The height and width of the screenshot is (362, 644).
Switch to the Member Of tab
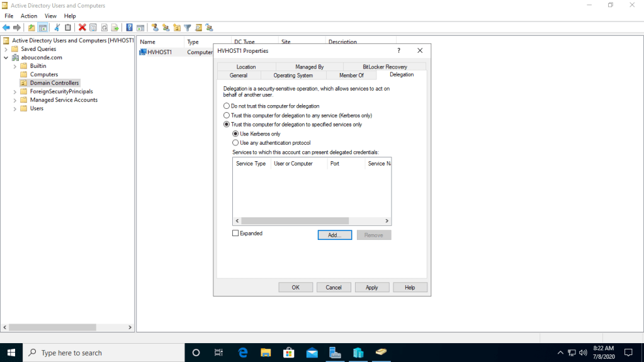coord(351,76)
